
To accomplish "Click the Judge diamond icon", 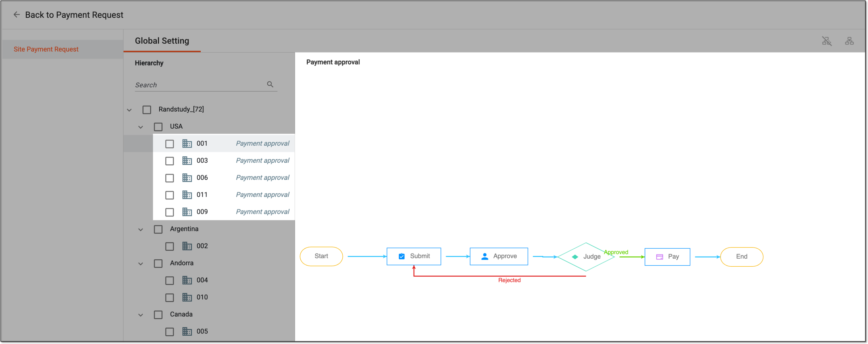I will (x=575, y=257).
